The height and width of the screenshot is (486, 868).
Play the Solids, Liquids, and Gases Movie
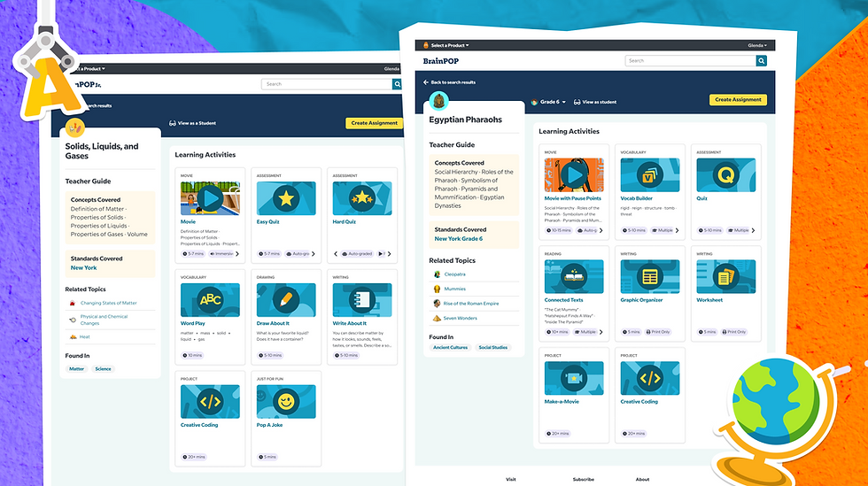click(210, 198)
